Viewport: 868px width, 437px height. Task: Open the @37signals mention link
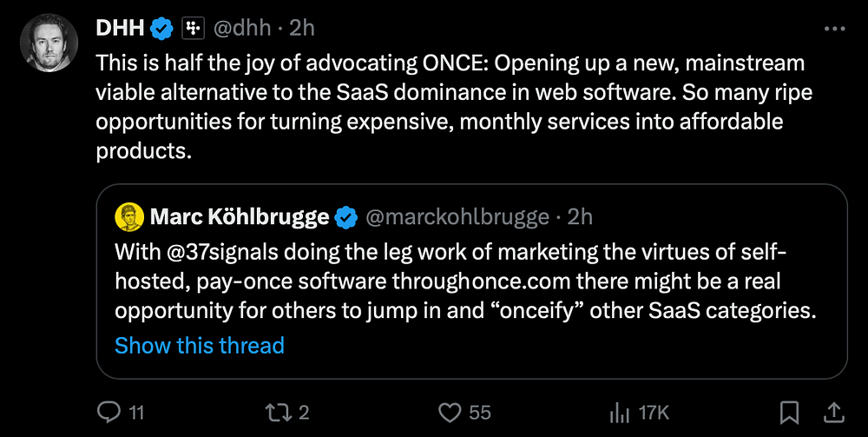(x=206, y=254)
